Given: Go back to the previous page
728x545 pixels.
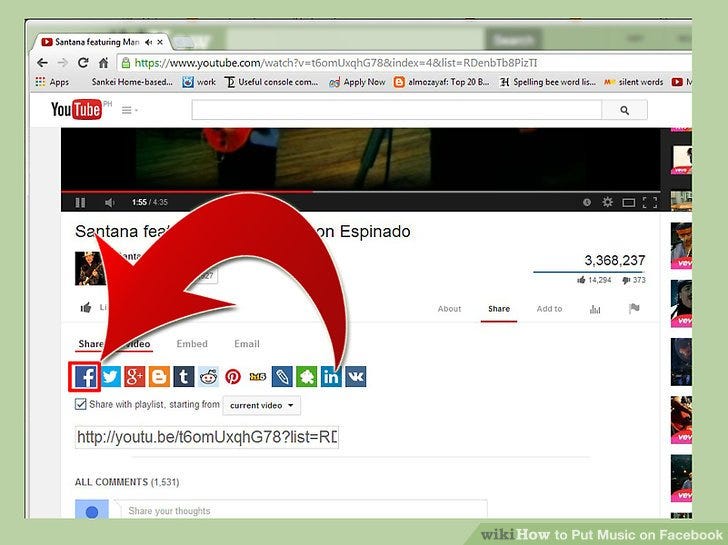Looking at the screenshot, I should pos(42,63).
